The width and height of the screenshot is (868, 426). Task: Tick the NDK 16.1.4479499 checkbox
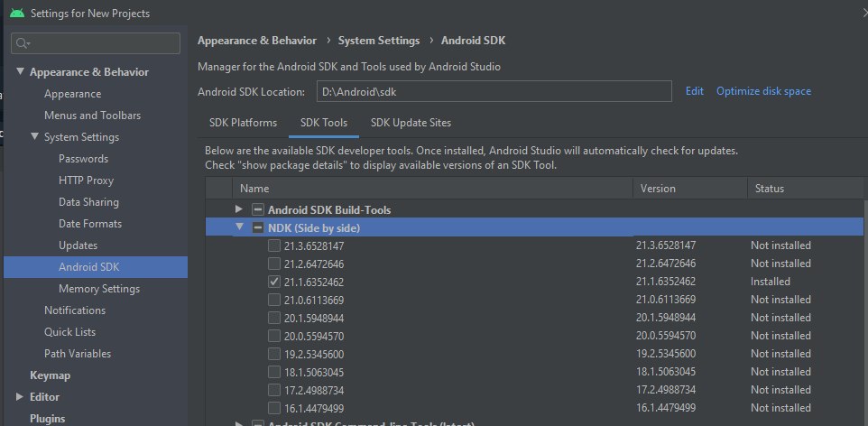pyautogui.click(x=274, y=408)
